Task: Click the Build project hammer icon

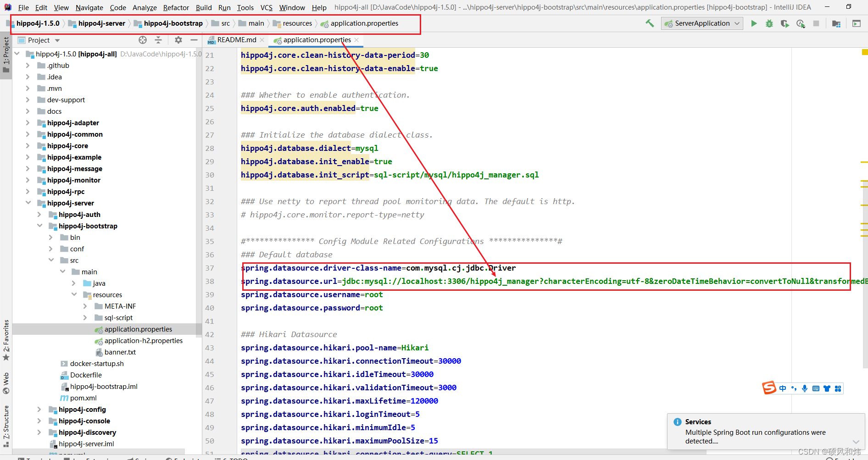Action: (x=650, y=23)
